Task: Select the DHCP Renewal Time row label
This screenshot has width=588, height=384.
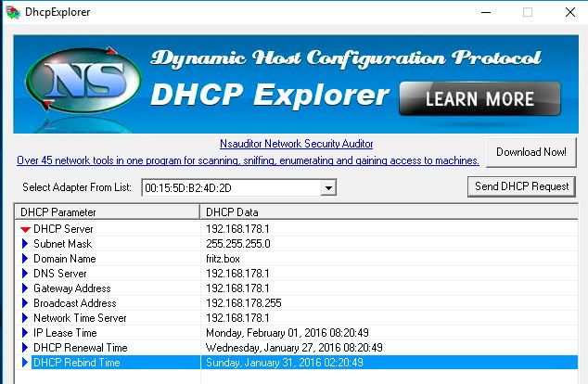Action: [x=81, y=348]
